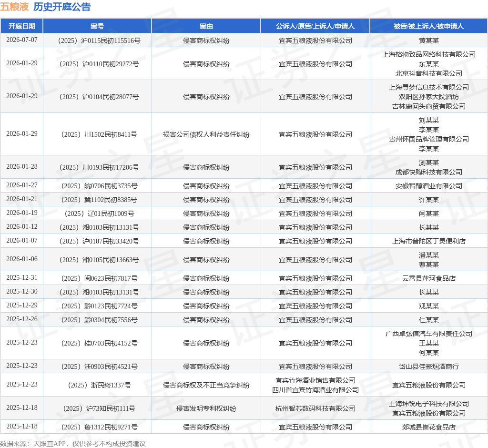The image size is (488, 448).
Task: Click 郯城县崔花食品店
Action: [428, 427]
